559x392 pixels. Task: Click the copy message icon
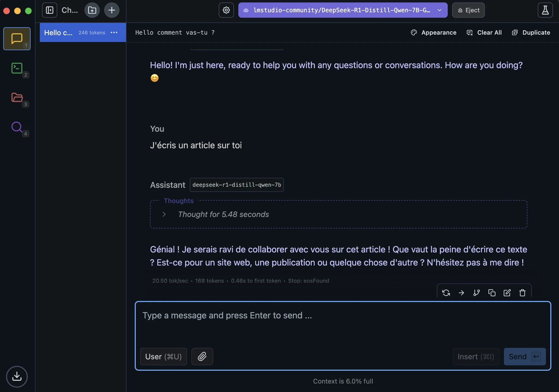click(492, 293)
